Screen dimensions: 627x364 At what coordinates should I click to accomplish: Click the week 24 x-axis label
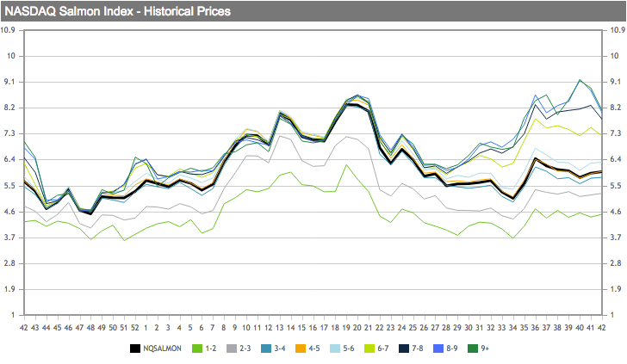[401, 328]
